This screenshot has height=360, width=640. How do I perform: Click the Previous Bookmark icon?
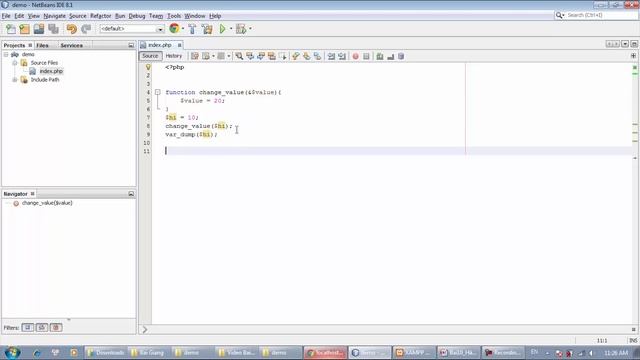pos(296,56)
